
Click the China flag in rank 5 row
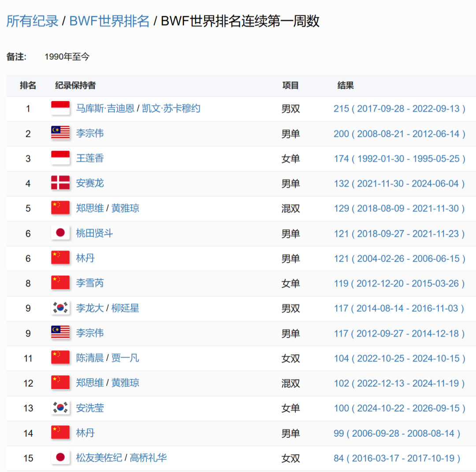(x=60, y=208)
